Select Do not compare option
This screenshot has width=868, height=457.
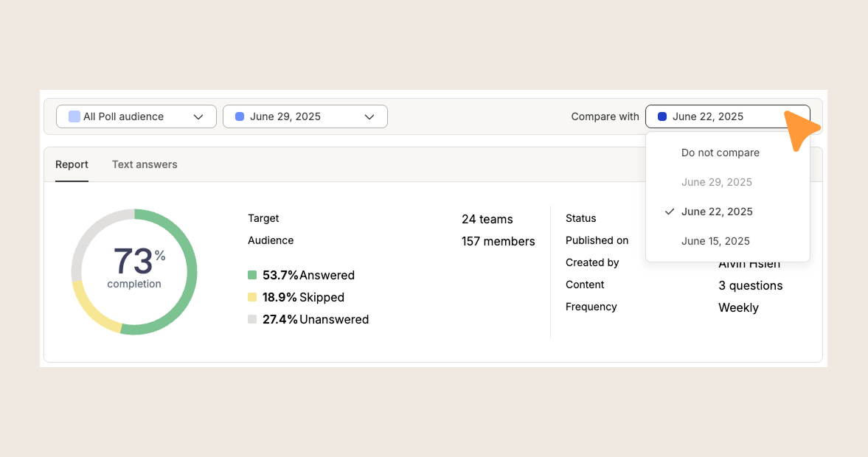click(720, 153)
